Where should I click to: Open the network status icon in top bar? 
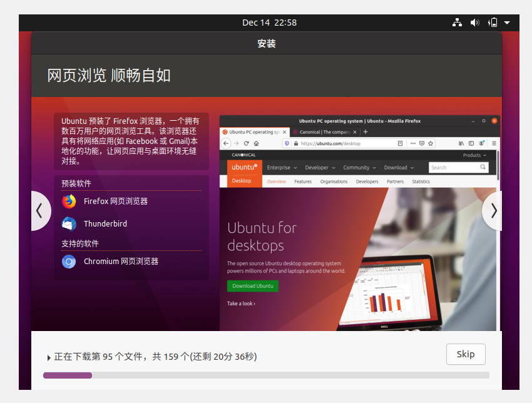click(x=457, y=23)
